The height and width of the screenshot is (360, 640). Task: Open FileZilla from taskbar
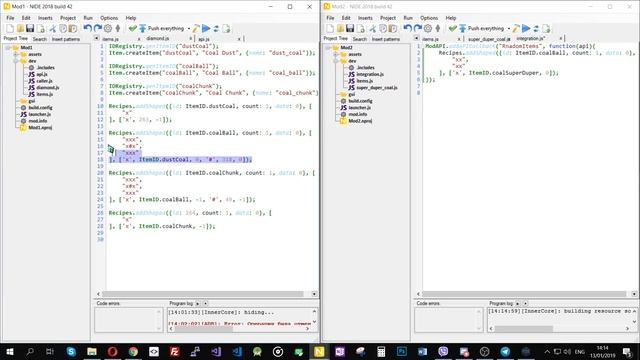coord(175,351)
